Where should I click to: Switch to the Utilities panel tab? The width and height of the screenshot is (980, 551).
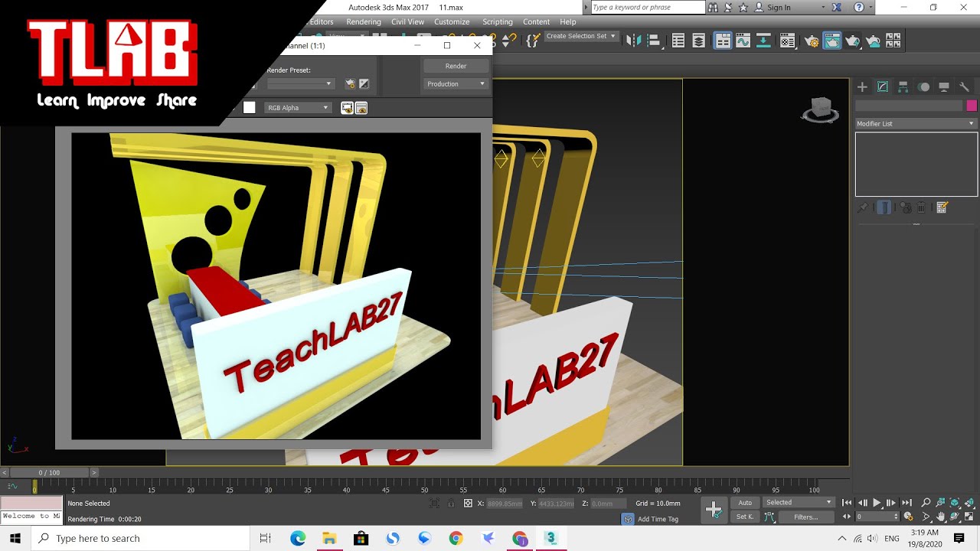965,87
